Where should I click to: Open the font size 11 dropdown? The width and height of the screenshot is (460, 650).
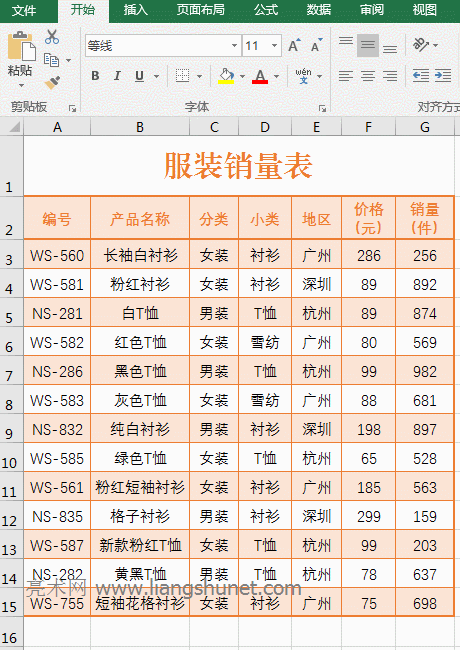coord(274,45)
